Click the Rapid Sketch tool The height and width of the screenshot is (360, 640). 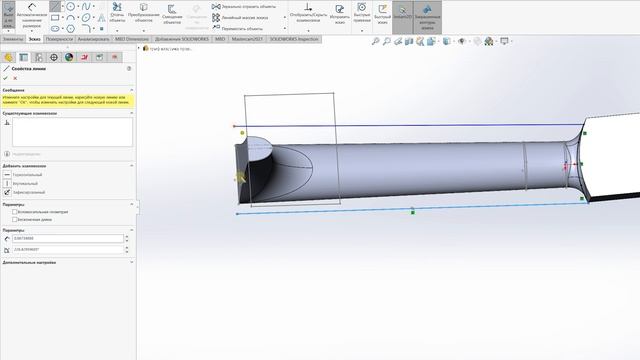point(382,14)
